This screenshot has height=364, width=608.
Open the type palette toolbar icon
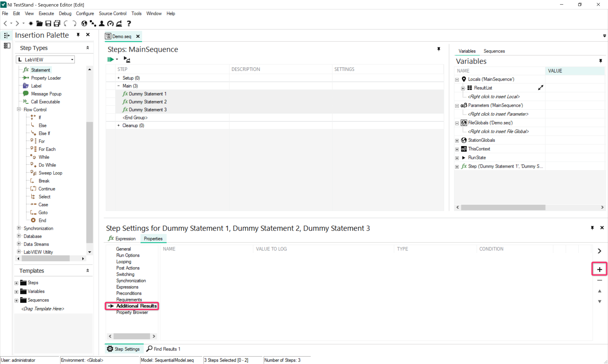tap(93, 24)
